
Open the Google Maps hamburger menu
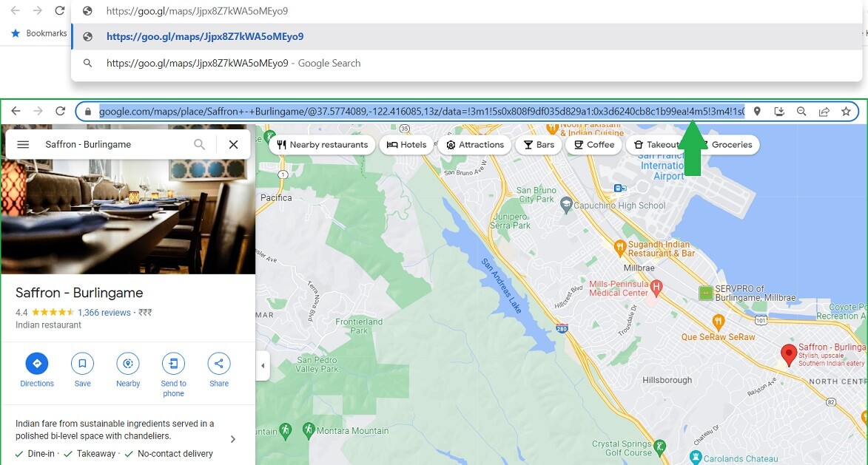pyautogui.click(x=23, y=144)
